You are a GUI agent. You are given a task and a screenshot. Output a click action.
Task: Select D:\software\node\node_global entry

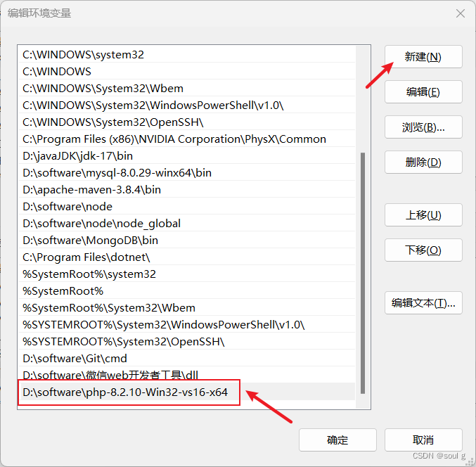point(187,224)
